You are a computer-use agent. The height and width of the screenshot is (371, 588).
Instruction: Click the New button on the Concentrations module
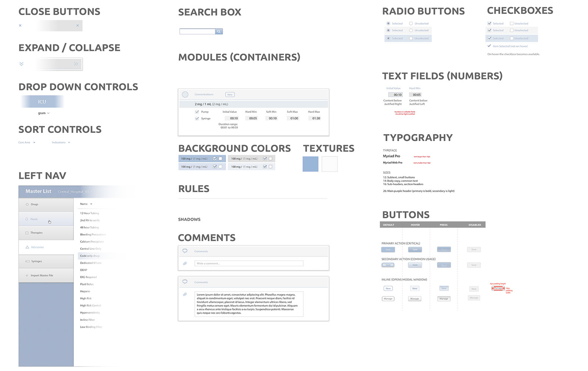point(230,94)
